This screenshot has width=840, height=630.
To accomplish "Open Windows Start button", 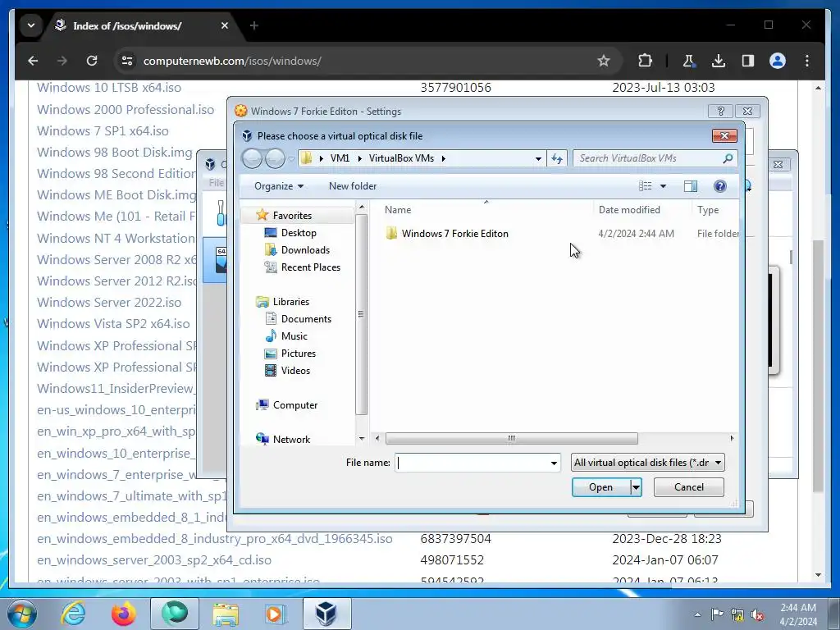I will click(x=22, y=614).
